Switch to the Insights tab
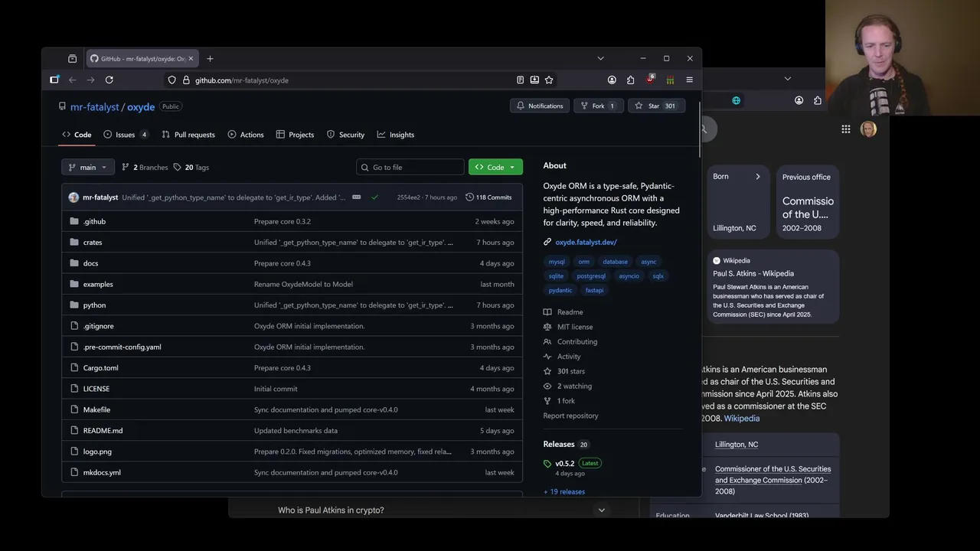 click(x=395, y=135)
